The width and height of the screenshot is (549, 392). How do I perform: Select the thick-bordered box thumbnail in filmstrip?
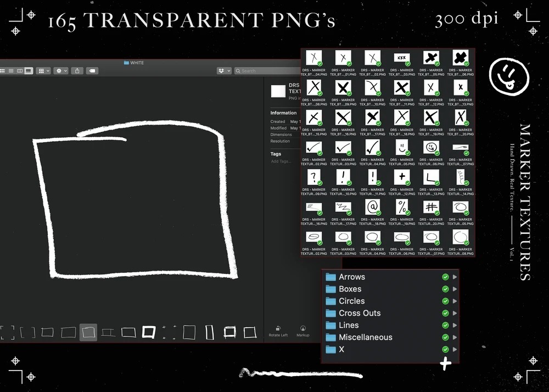149,332
